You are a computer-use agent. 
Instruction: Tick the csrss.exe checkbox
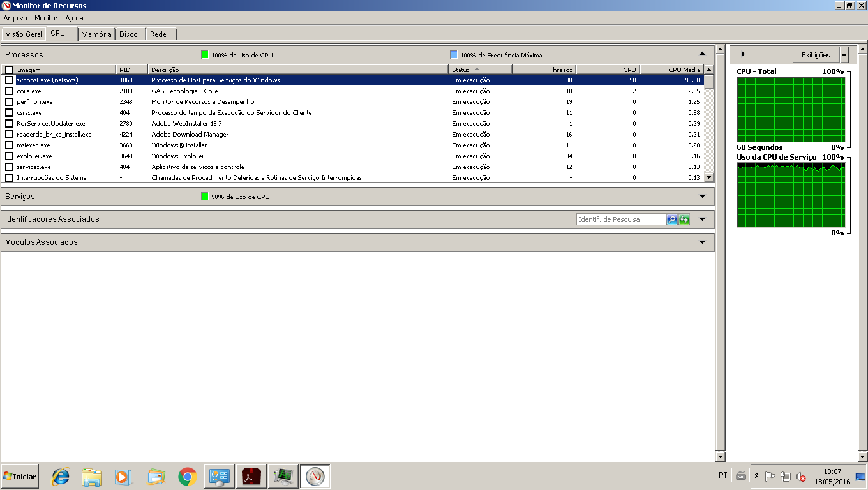[9, 113]
